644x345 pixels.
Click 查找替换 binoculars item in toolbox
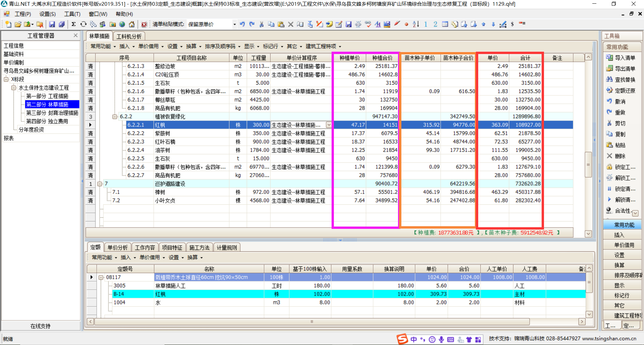pos(622,80)
